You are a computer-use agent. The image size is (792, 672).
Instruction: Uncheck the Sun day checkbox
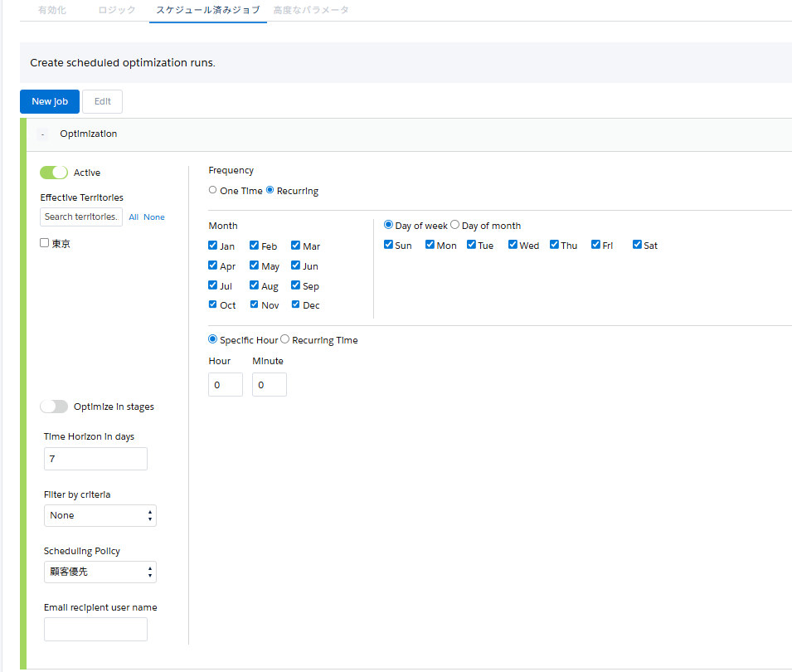[388, 245]
